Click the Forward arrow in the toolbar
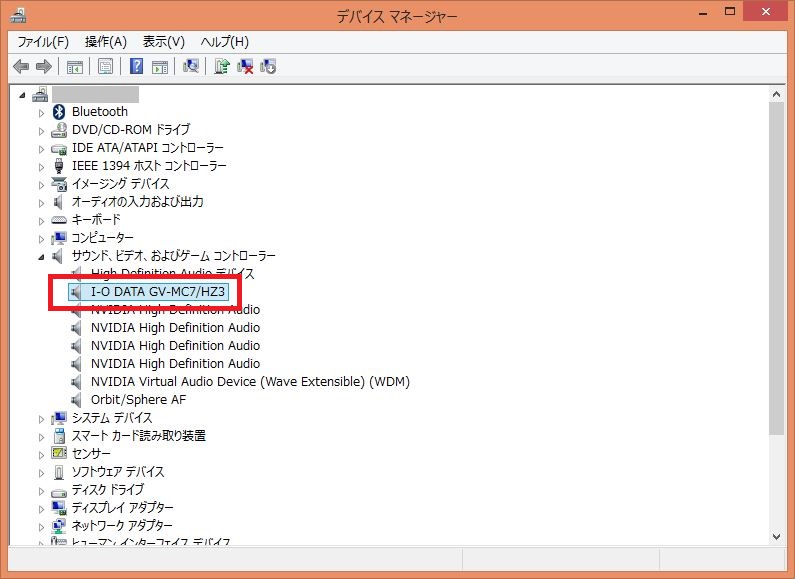This screenshot has width=795, height=579. pos(44,66)
